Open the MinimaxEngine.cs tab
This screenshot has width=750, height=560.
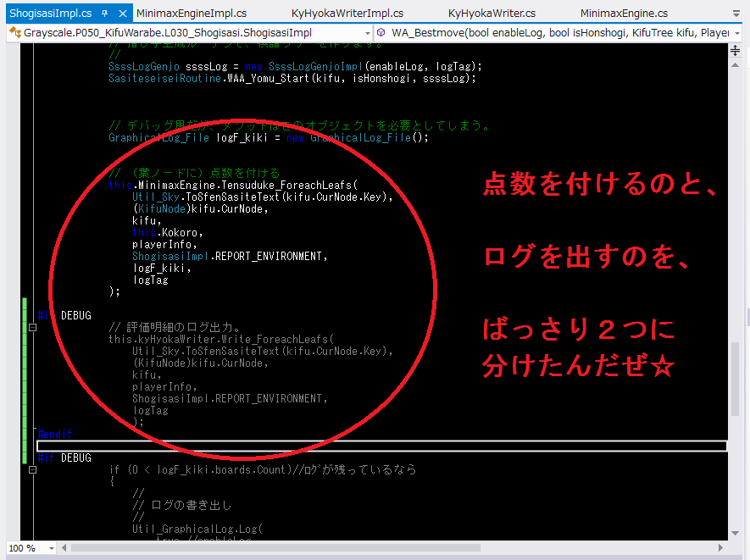[x=624, y=14]
